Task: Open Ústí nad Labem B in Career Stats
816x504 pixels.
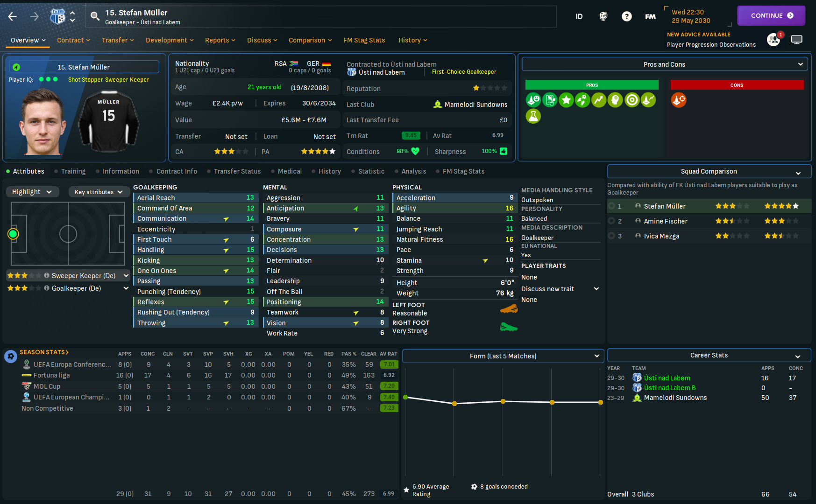Action: (670, 388)
